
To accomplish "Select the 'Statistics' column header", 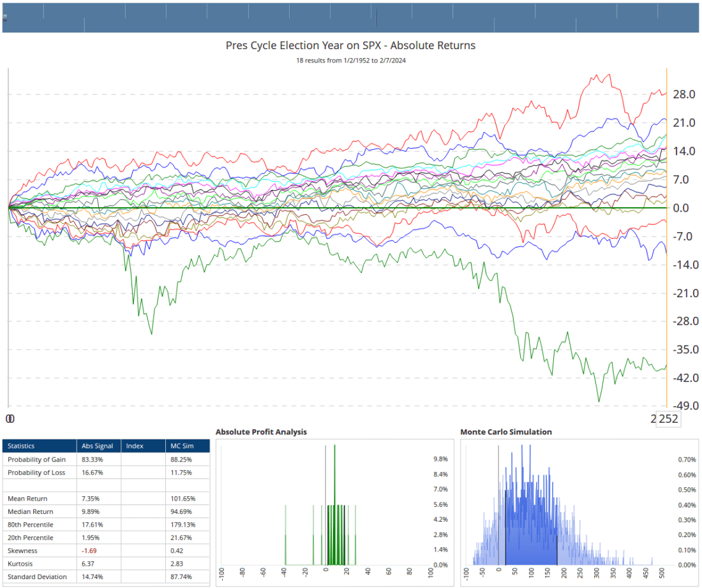I will point(21,446).
